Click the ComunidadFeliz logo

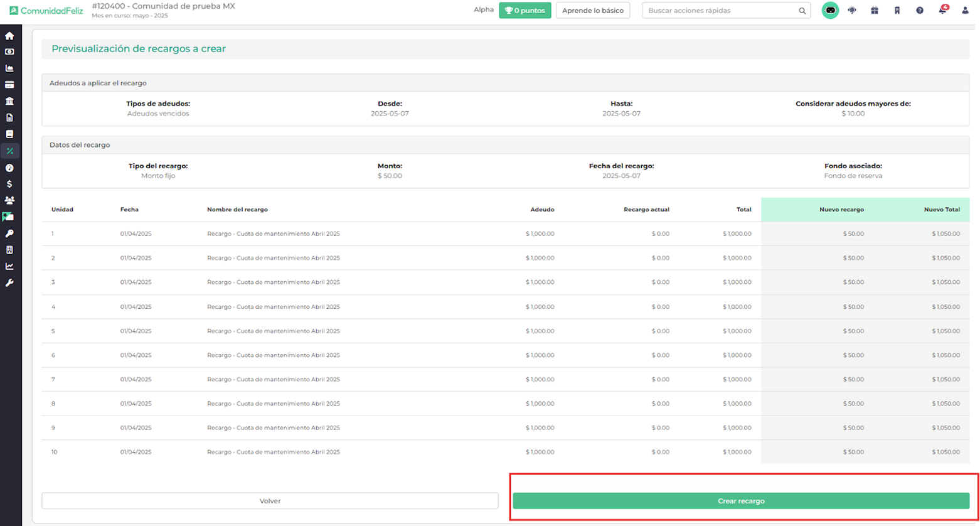click(x=46, y=11)
